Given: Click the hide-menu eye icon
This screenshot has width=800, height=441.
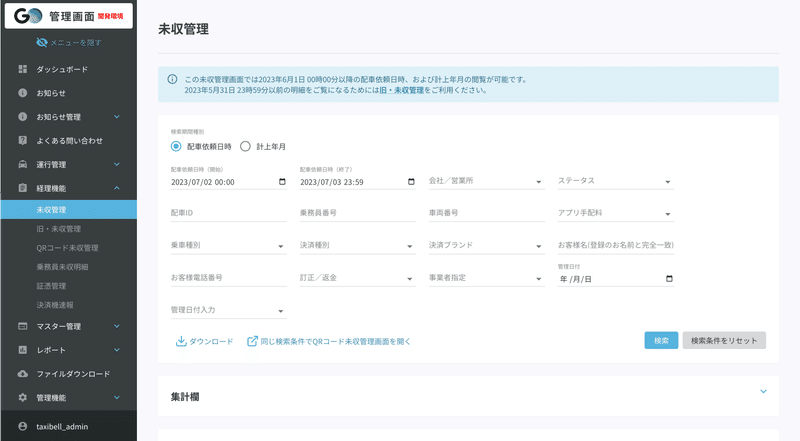Looking at the screenshot, I should (42, 42).
